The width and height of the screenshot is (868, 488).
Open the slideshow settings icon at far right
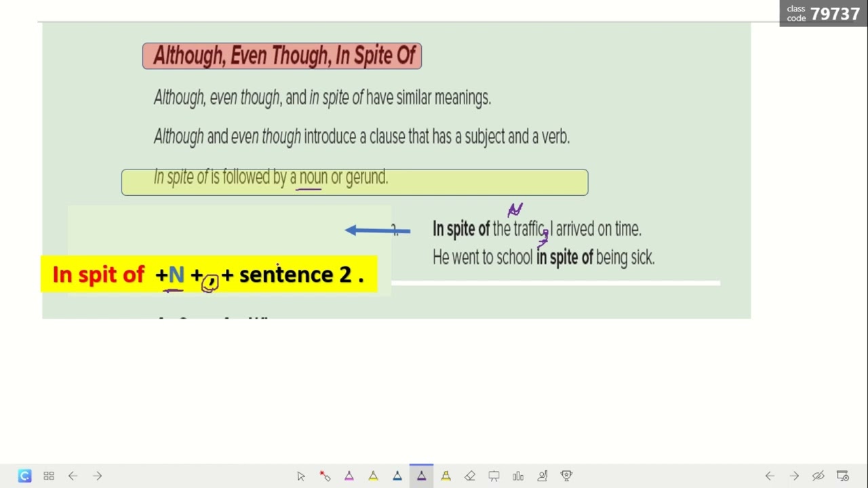click(843, 476)
